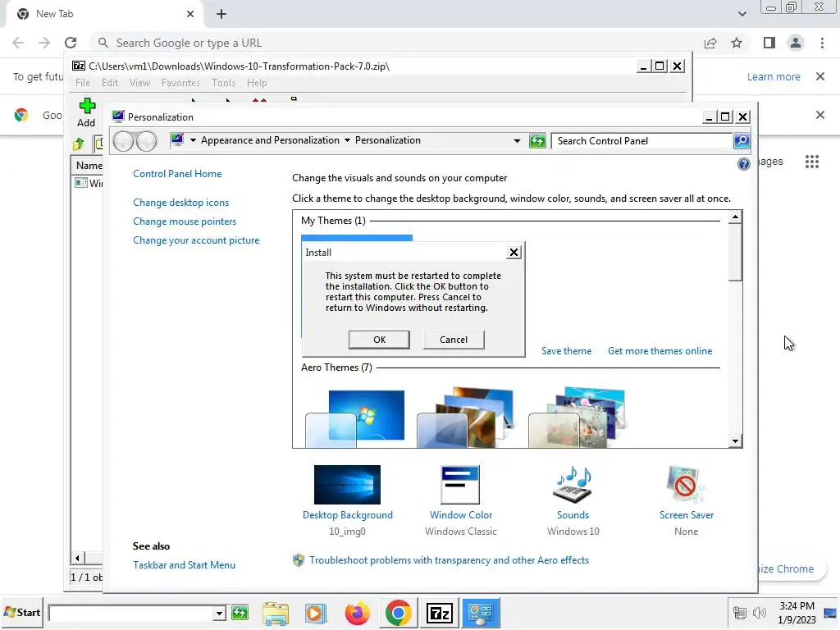Click the control panel icon in address bar
This screenshot has width=840, height=630.
(177, 140)
